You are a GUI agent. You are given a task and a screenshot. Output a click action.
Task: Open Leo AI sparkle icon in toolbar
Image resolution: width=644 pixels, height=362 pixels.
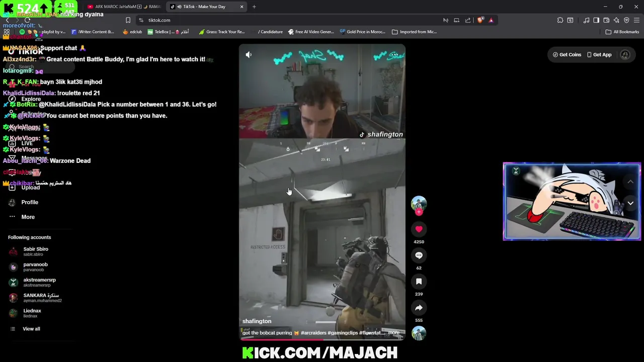tap(616, 20)
